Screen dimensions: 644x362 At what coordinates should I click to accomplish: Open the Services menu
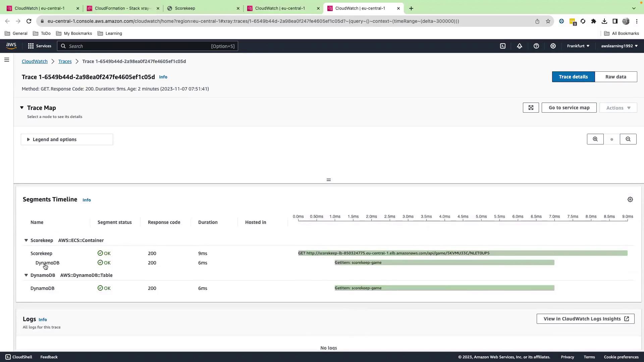coord(40,46)
